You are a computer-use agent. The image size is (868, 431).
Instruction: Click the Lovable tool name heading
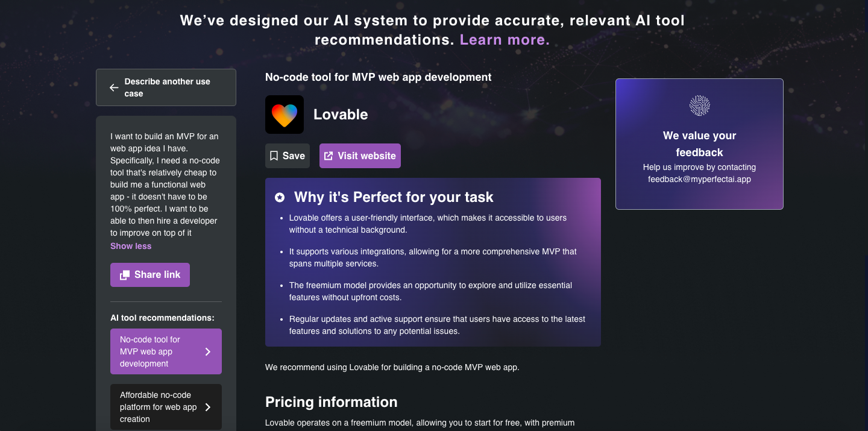pos(341,115)
